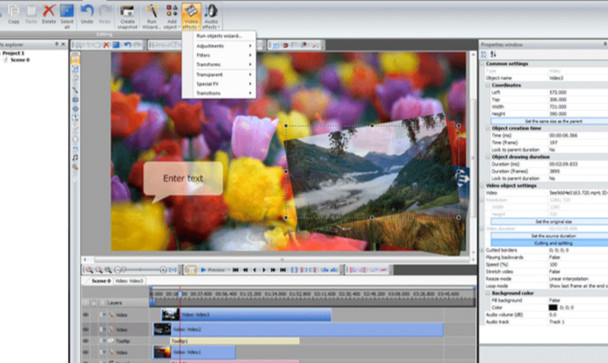
Task: Collapse the Common settings section
Action: click(483, 64)
